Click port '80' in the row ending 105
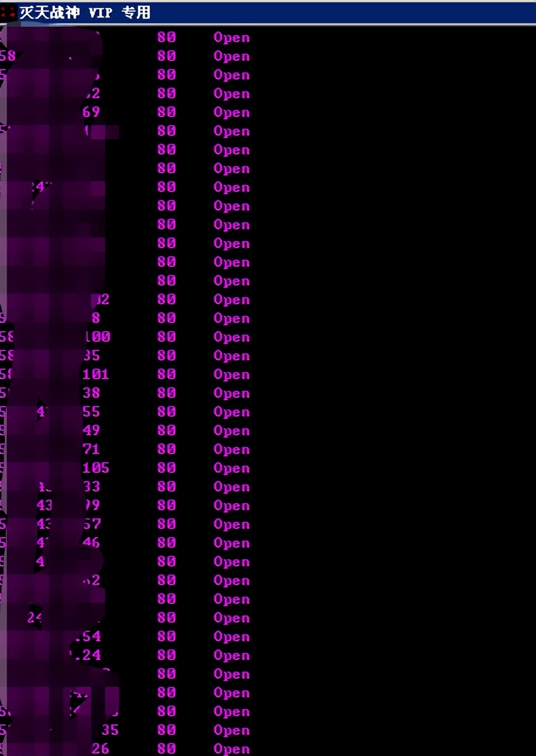 pyautogui.click(x=167, y=468)
